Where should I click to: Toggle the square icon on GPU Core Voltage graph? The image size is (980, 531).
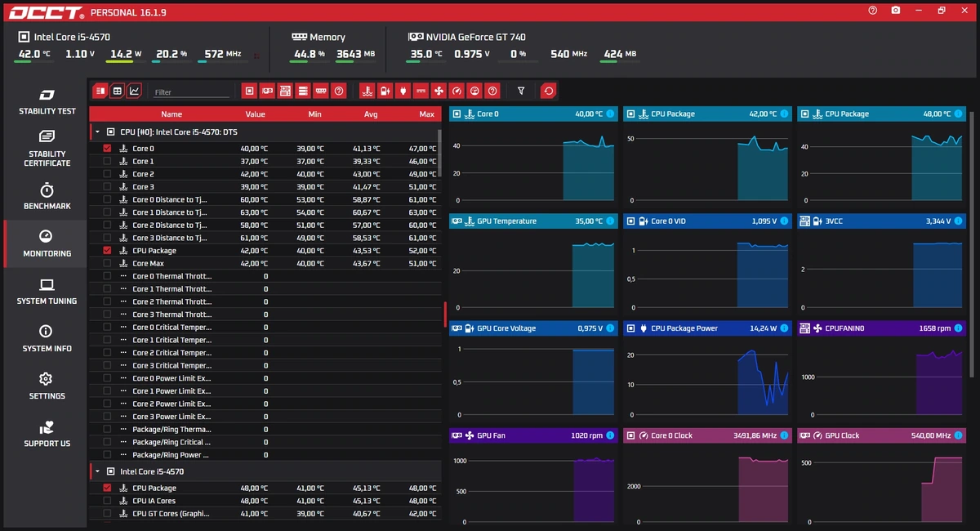coord(457,328)
